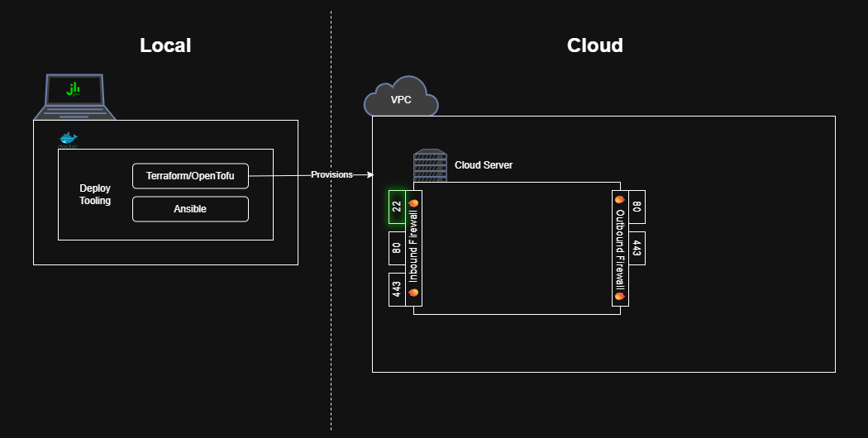Viewport: 868px width, 438px height.
Task: Click the Deploy Tooling label
Action: click(x=95, y=194)
